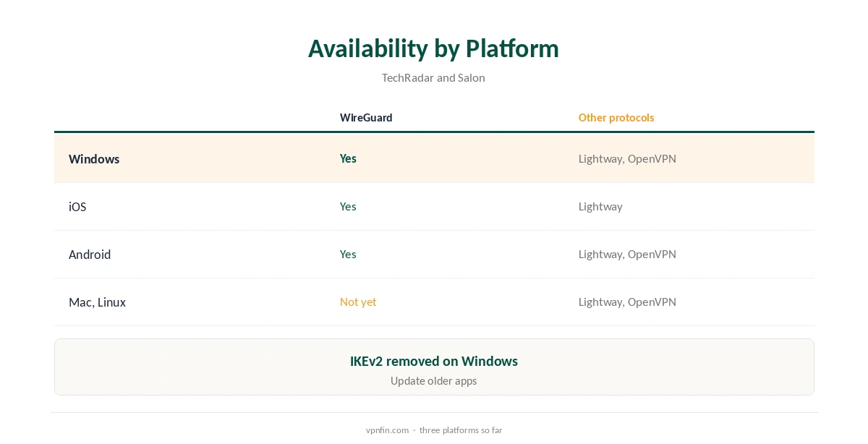Click the 'IKEv2 removed on Windows' notice
868x444 pixels.
434,361
